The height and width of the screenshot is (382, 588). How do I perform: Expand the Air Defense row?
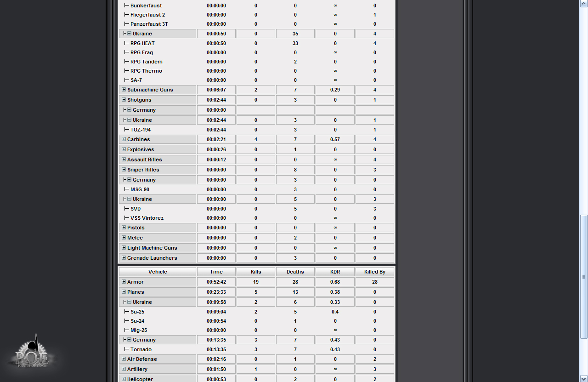tap(124, 359)
